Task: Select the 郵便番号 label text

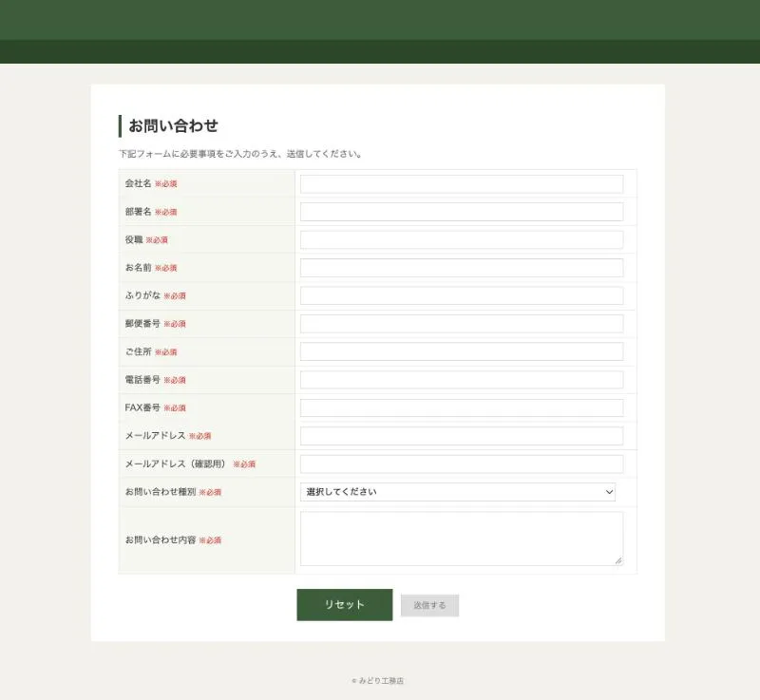Action: 142,324
